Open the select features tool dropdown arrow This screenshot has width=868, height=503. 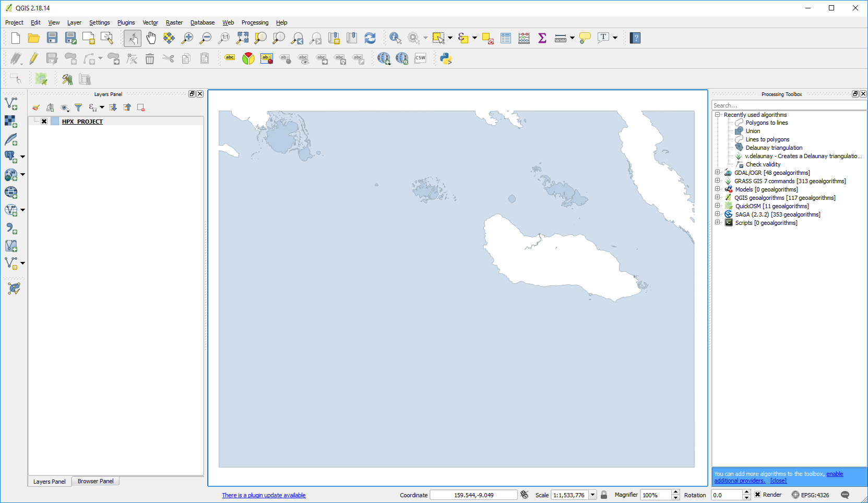[x=450, y=38]
